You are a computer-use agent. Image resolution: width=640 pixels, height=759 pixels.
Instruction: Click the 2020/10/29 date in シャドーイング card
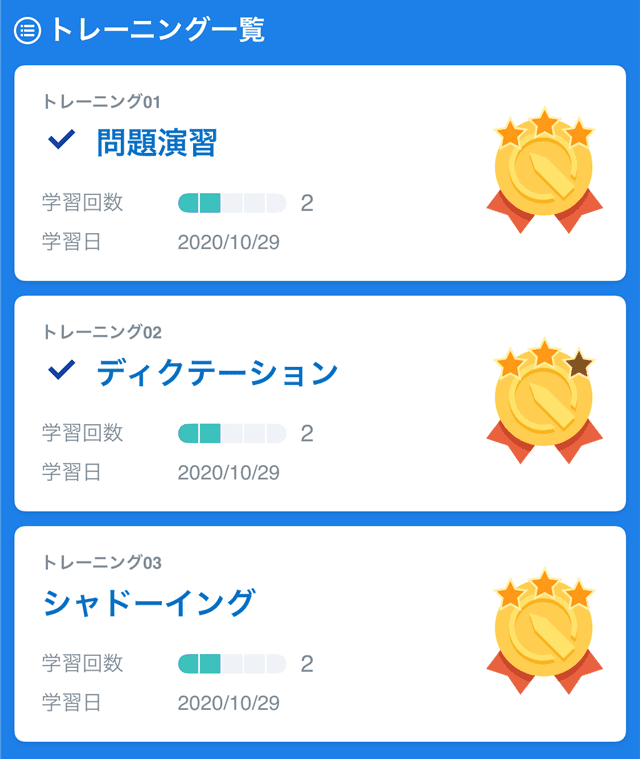[x=229, y=703]
